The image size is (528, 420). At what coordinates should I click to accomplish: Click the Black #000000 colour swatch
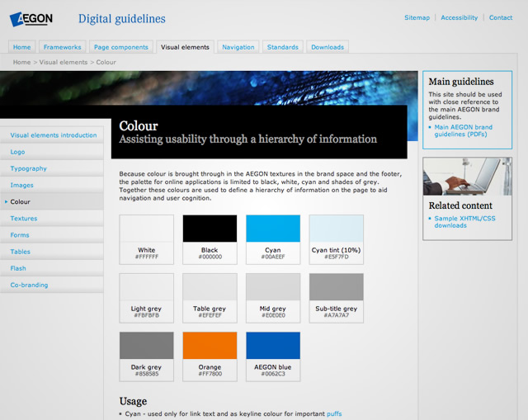pyautogui.click(x=210, y=239)
